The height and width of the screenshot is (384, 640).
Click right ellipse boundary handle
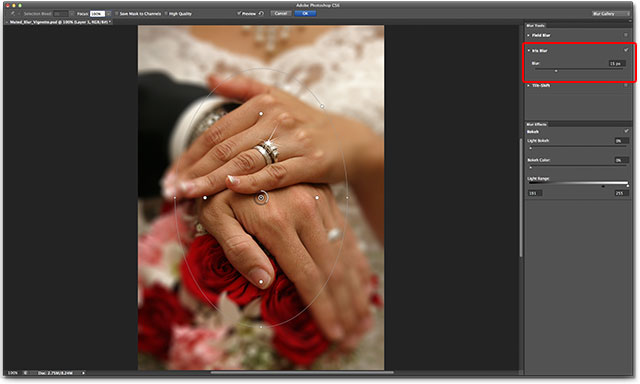[x=347, y=198]
